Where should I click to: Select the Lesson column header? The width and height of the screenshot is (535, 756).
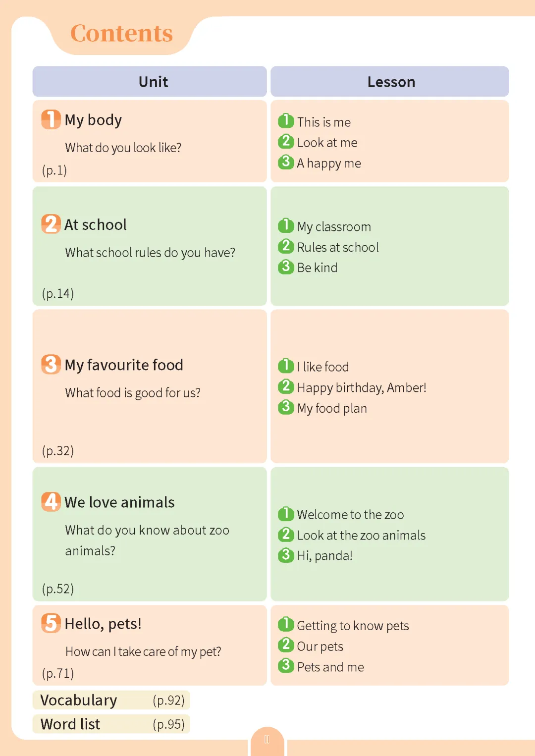click(x=390, y=81)
